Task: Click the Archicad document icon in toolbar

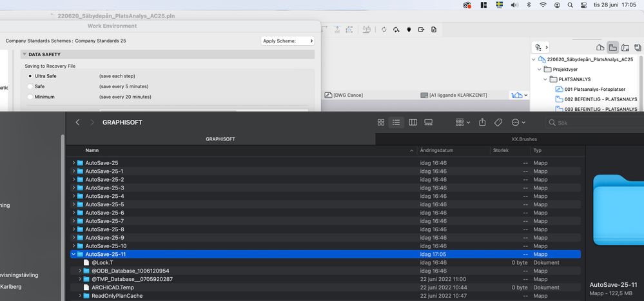Action: pos(434,30)
